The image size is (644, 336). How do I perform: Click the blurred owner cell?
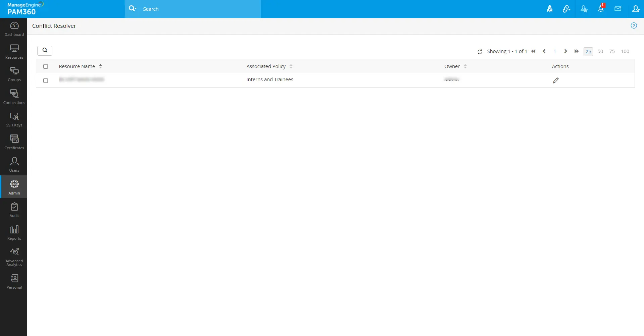click(451, 79)
